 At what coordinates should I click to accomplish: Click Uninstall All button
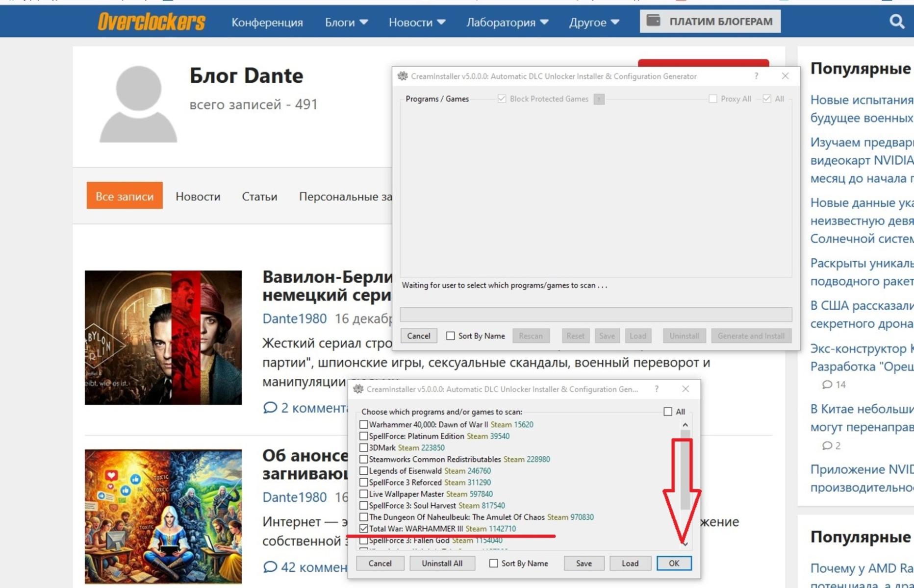(442, 563)
